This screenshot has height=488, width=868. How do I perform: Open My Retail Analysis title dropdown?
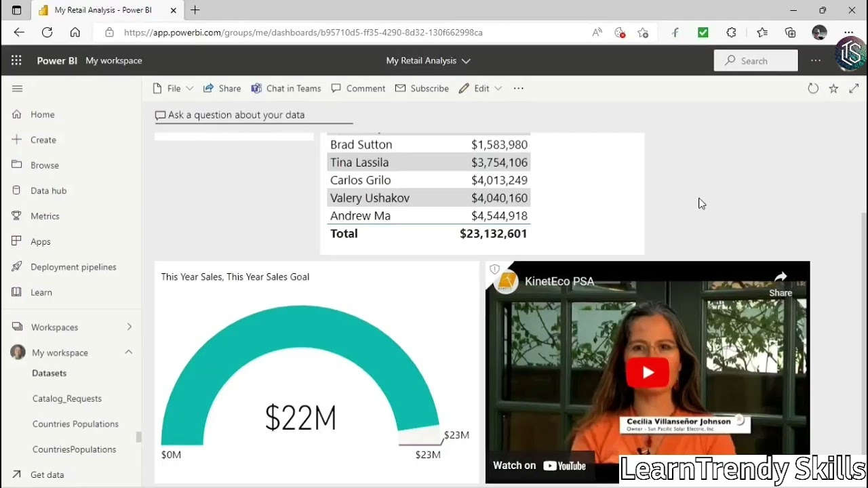428,60
